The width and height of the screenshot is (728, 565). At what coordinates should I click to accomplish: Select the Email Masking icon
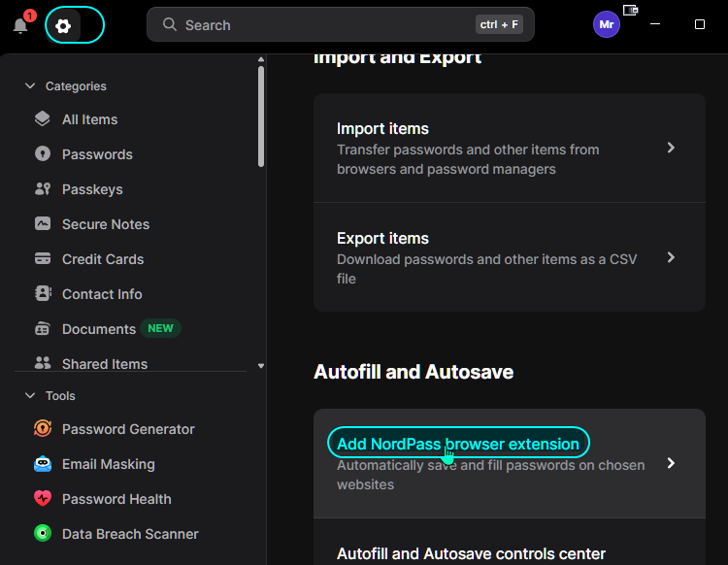pos(43,463)
